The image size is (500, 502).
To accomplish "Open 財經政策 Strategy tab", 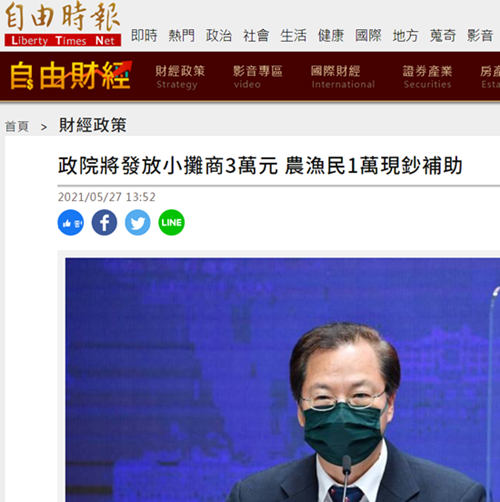I will pos(180,77).
